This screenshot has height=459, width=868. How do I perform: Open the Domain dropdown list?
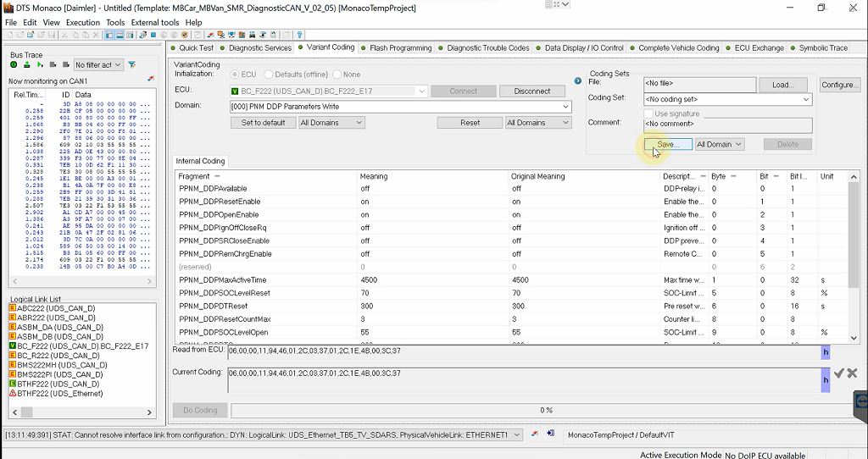[565, 107]
